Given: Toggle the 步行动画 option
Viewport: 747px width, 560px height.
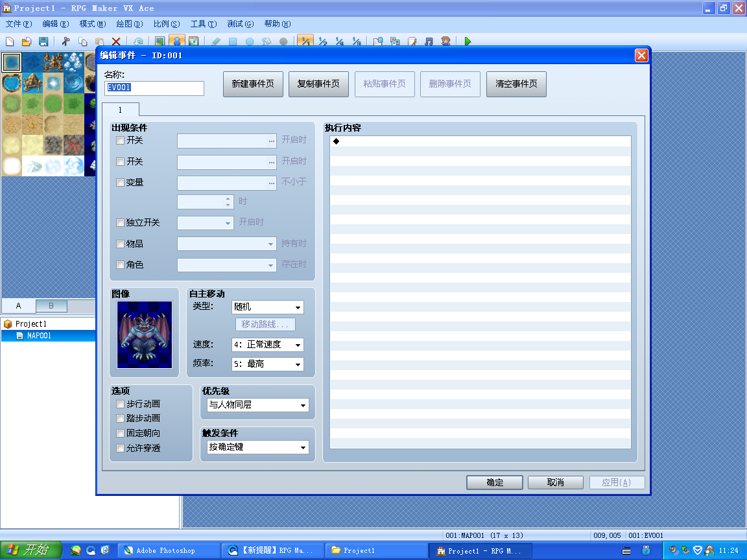Looking at the screenshot, I should [x=121, y=404].
